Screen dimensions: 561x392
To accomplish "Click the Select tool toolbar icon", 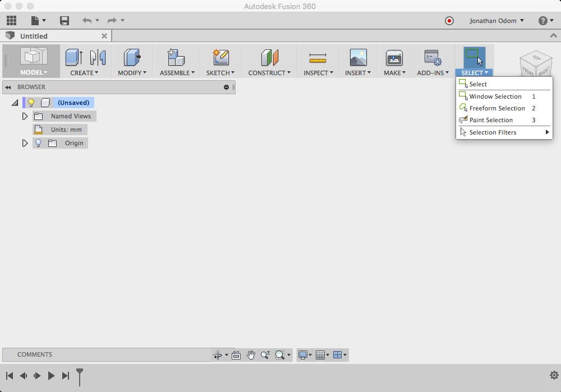I will tap(474, 57).
